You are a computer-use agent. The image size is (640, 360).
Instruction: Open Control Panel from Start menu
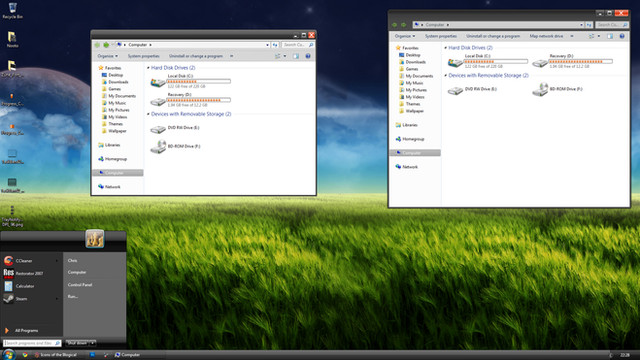coord(80,284)
